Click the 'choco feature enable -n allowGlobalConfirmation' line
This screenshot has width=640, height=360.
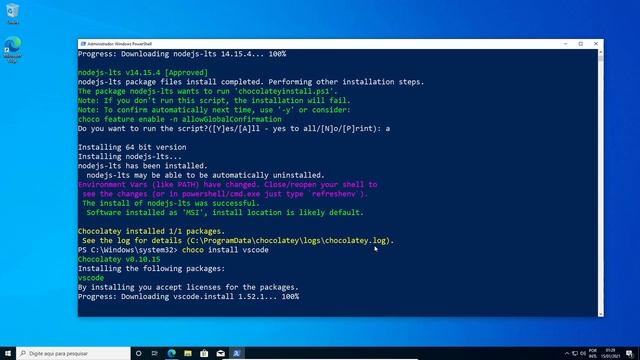point(180,119)
